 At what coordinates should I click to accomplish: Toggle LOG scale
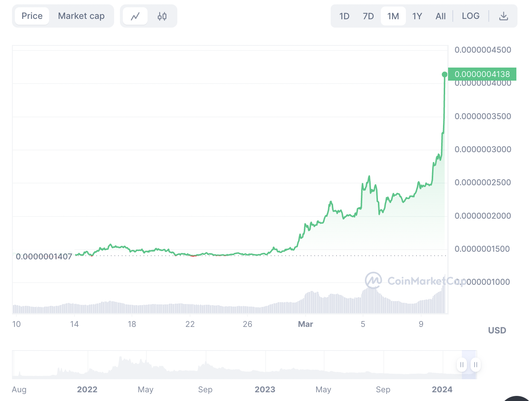pyautogui.click(x=471, y=16)
